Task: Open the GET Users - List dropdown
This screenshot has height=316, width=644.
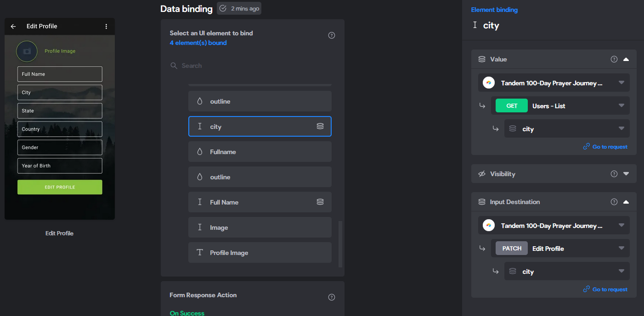Action: click(x=560, y=105)
